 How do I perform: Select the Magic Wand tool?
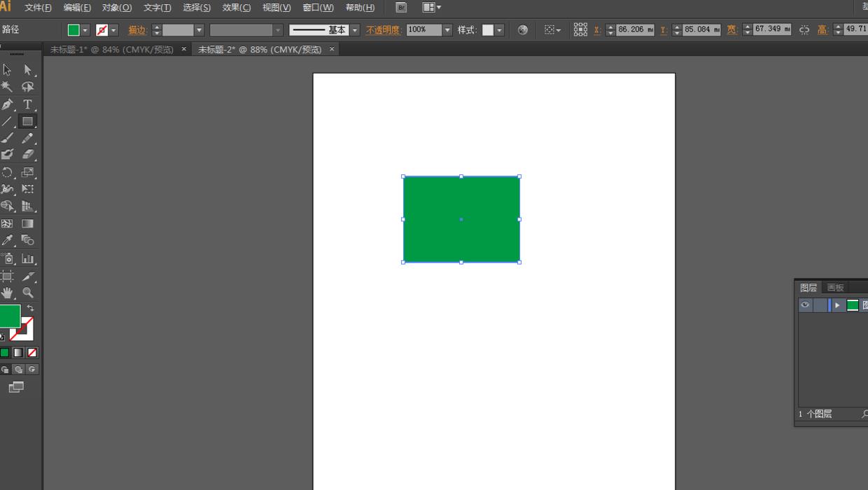coord(7,87)
